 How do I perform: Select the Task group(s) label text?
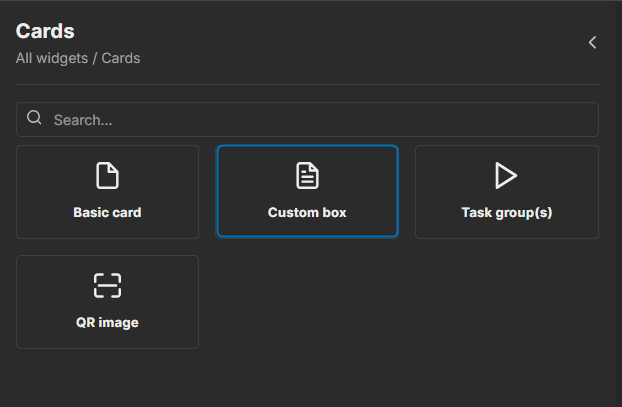tap(506, 213)
